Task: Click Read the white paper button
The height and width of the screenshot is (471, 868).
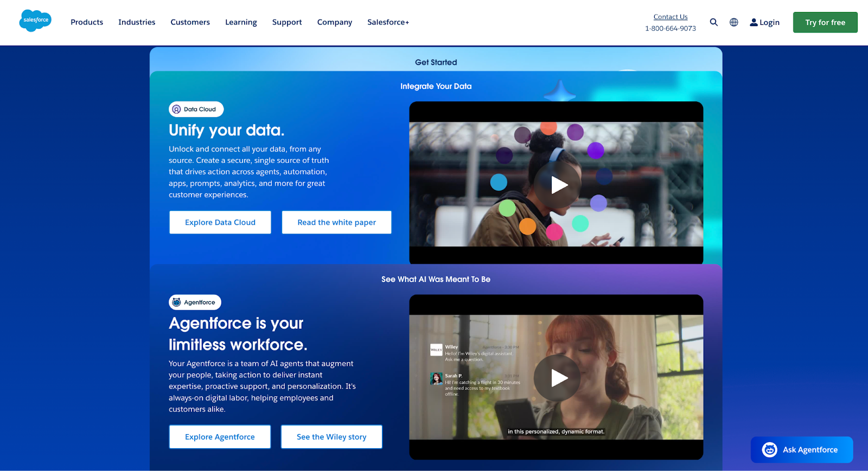Action: [x=336, y=222]
